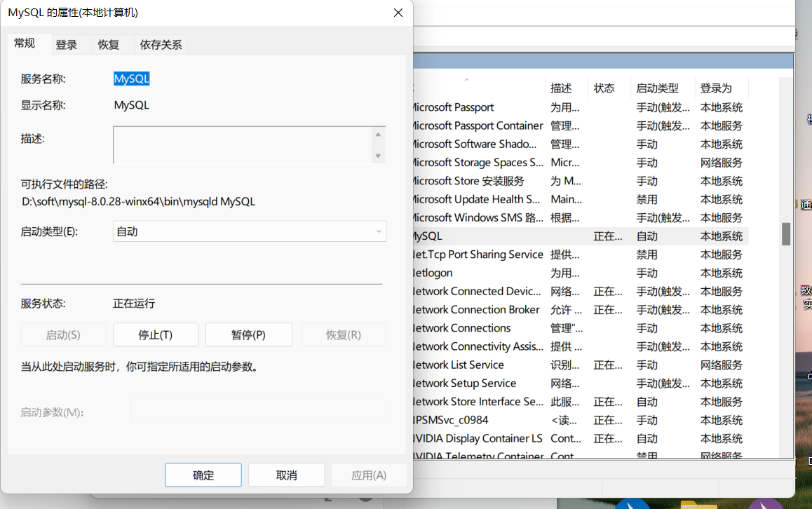Viewport: 812px width, 509px height.
Task: Click the 启动(S) button
Action: tap(63, 335)
